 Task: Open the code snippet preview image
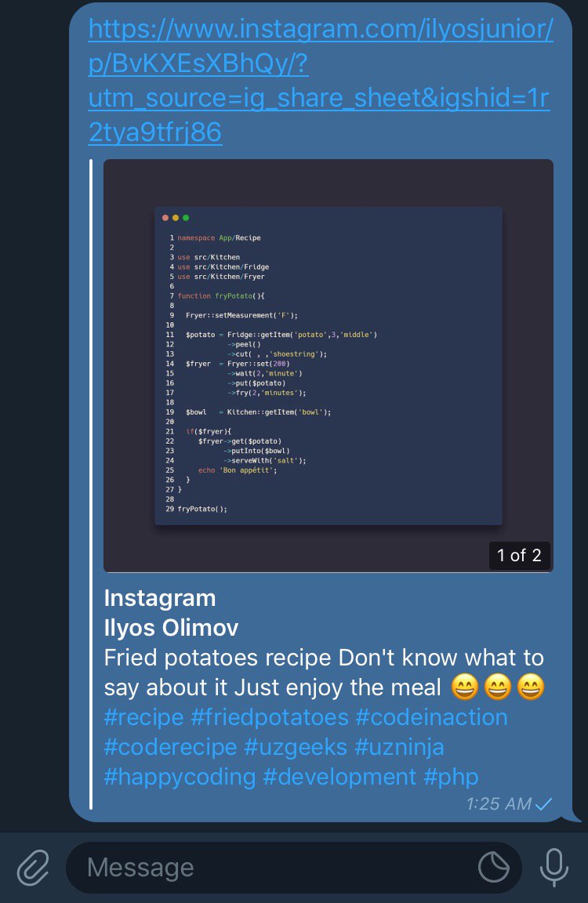click(x=328, y=366)
